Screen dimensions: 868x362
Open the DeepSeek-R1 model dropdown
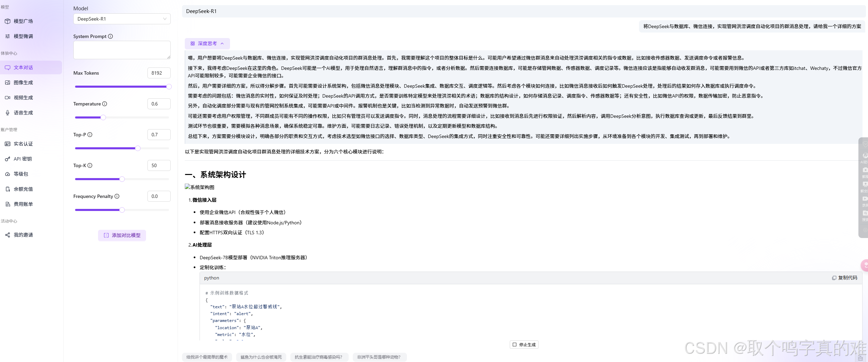(x=122, y=19)
